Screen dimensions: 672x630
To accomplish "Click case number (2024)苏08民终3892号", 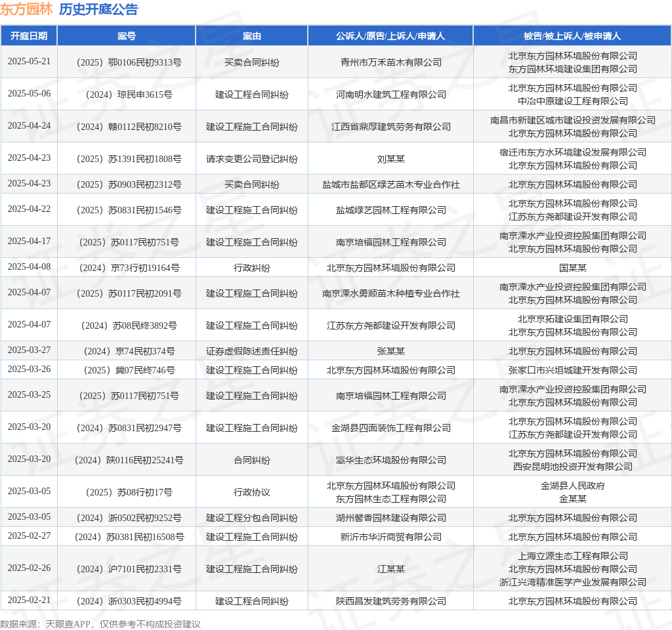I will click(x=129, y=325).
